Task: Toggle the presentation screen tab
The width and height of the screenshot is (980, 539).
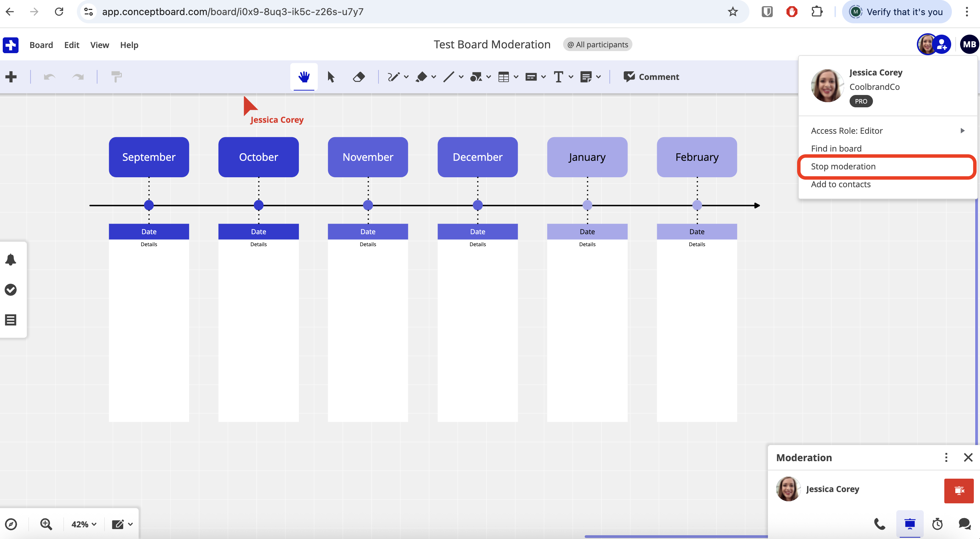Action: [910, 524]
